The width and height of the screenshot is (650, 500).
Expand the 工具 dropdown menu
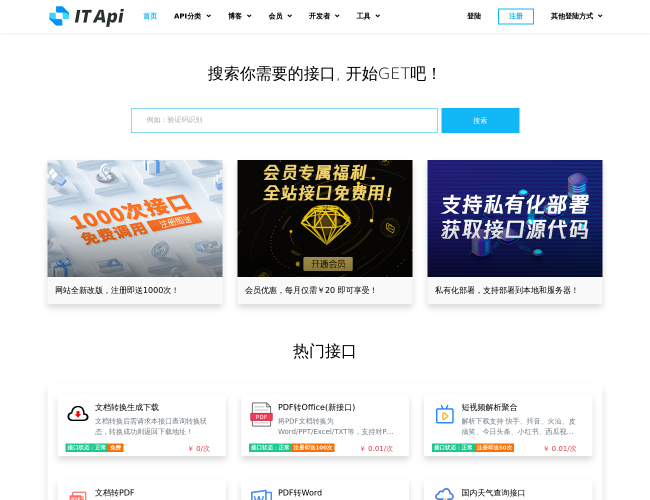click(x=368, y=16)
